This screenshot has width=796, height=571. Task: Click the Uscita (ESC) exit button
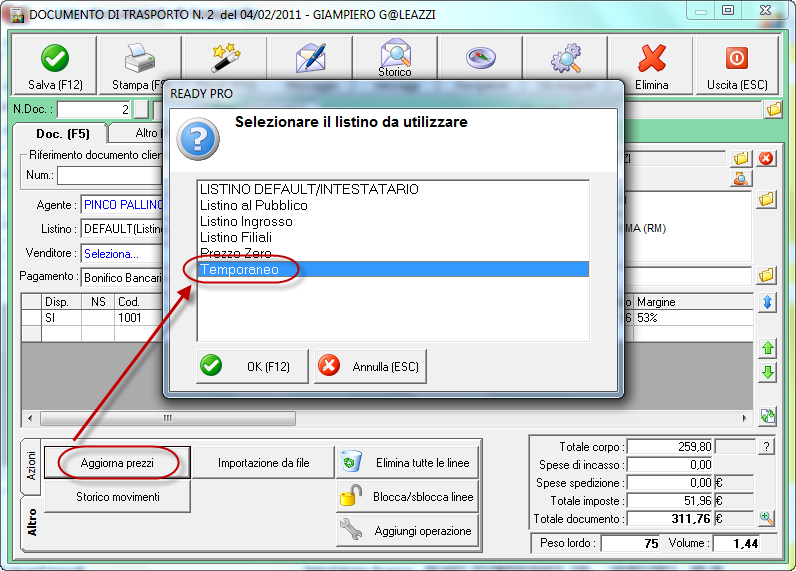tap(737, 65)
